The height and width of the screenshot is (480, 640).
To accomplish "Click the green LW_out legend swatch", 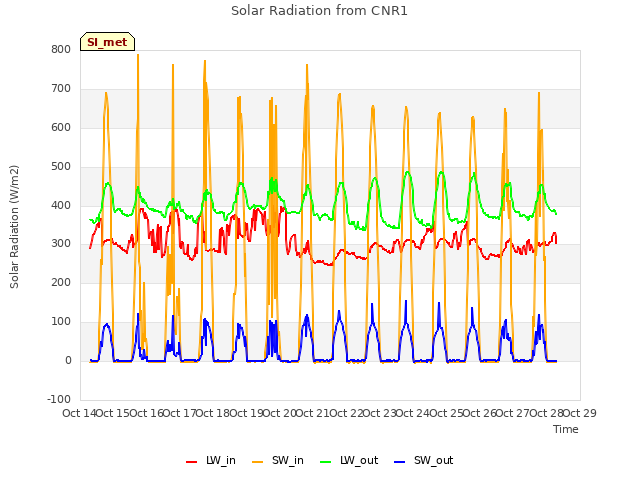I will point(326,462).
